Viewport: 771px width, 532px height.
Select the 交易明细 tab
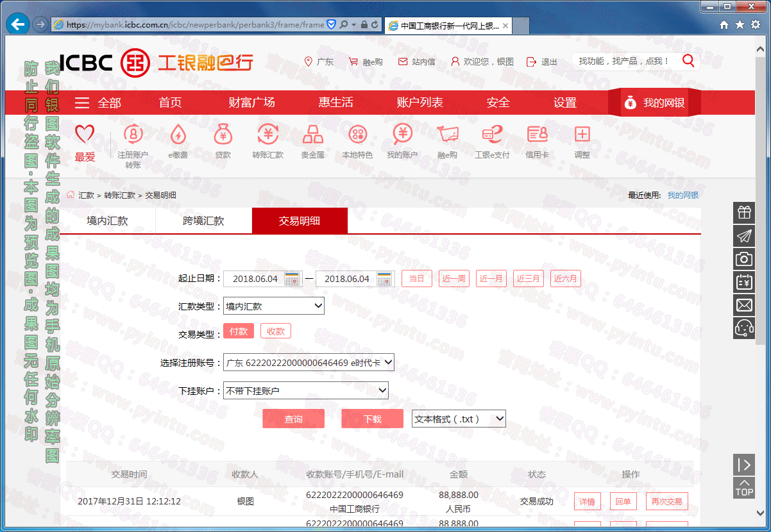point(300,221)
